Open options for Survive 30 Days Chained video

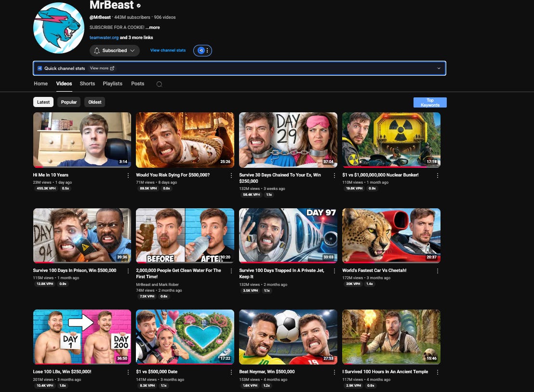(334, 176)
